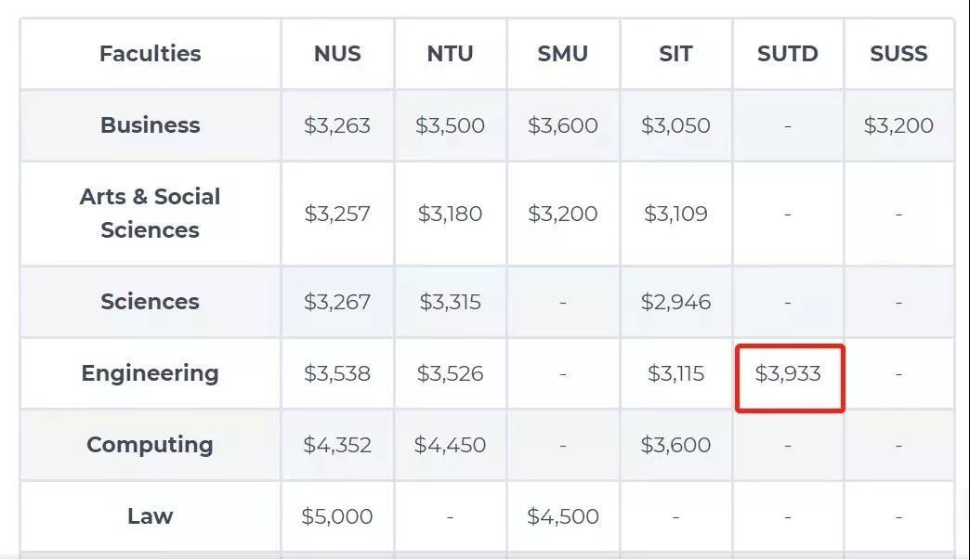Screen dimensions: 970x560
Task: Click the NUS column header
Action: [x=337, y=54]
